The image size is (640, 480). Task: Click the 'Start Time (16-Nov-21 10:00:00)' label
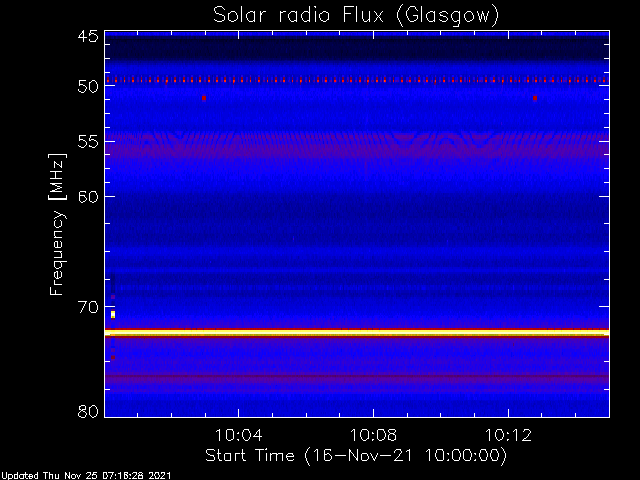tap(356, 456)
